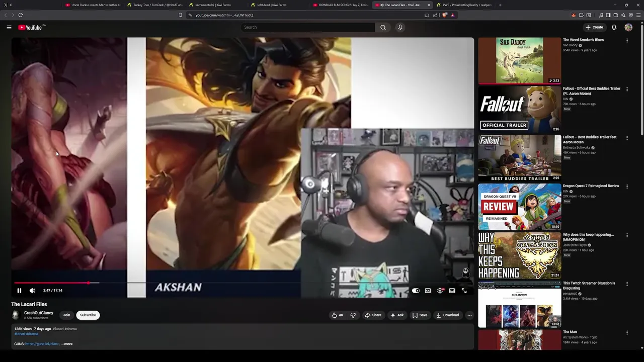Screen dimensions: 644x362
Task: Switch to sacramento69 Kiwi Farms tab
Action: (x=216, y=5)
